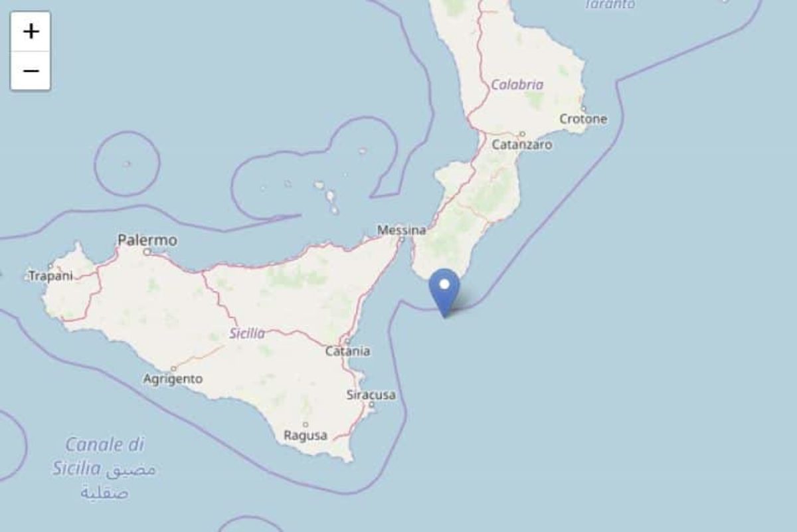Click the Ragusa city label
This screenshot has width=797, height=532.
coord(306,436)
